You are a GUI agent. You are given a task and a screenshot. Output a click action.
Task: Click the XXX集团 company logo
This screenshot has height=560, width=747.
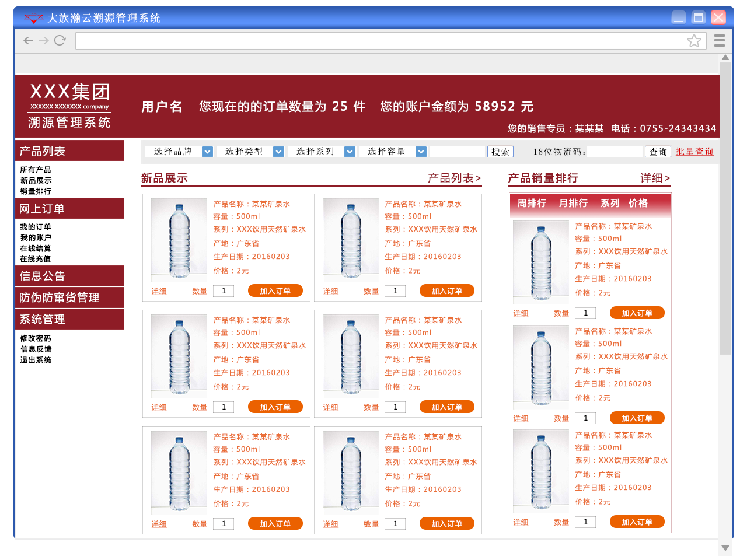point(69,105)
